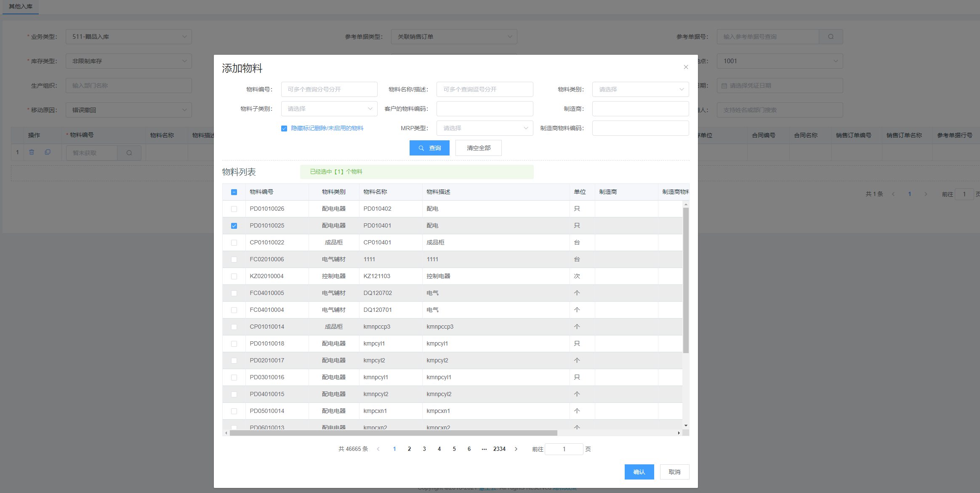Uncheck the PD01010025 material row
980x493 pixels.
[x=234, y=226]
